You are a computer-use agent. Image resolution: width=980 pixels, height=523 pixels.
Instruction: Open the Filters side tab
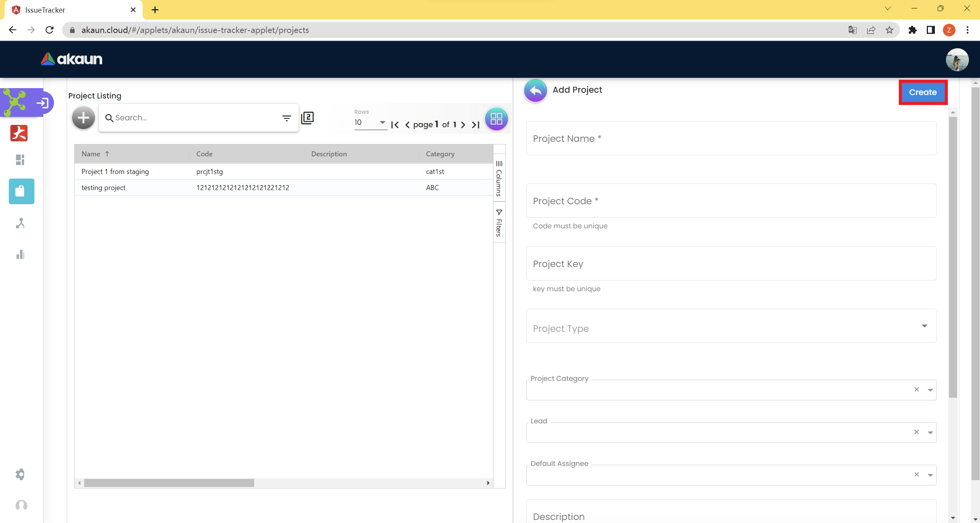tap(499, 223)
